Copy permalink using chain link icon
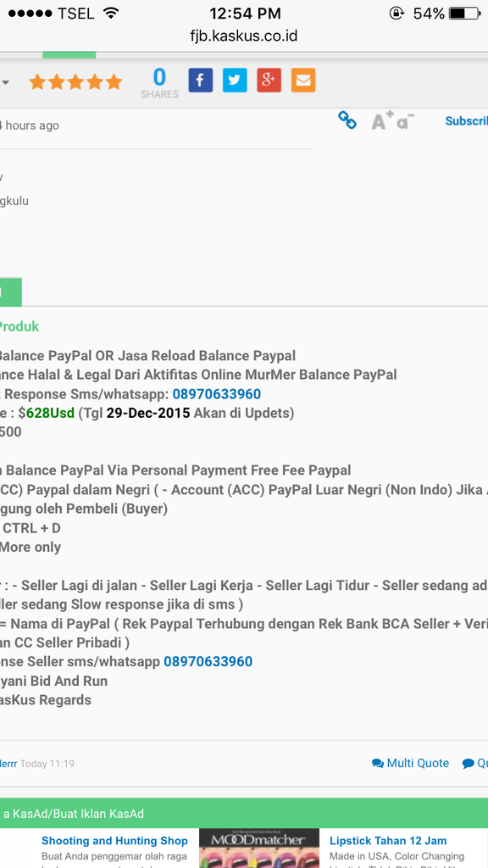Image resolution: width=488 pixels, height=868 pixels. (x=347, y=120)
